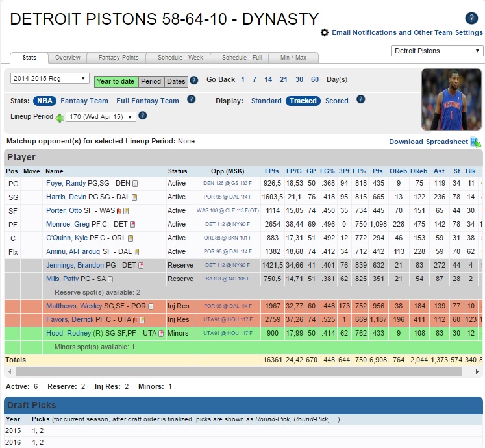Image resolution: width=485 pixels, height=448 pixels.
Task: Open Email Notifications and Other Team Settings
Action: click(x=407, y=32)
